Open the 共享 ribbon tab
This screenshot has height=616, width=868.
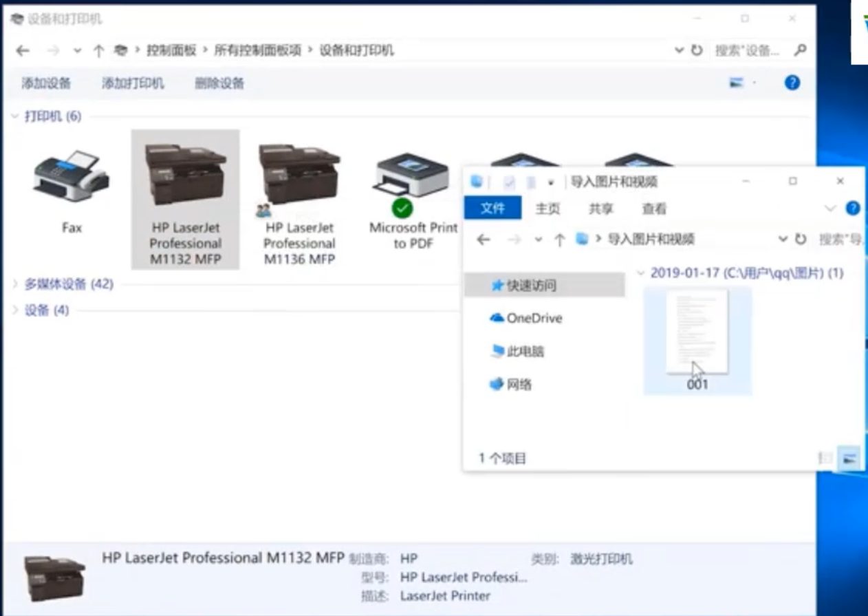[x=600, y=209]
